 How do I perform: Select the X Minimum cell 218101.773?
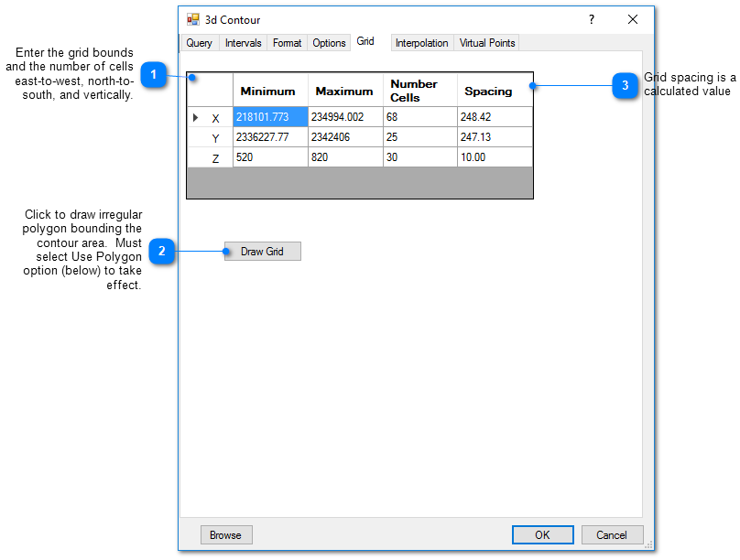[270, 117]
